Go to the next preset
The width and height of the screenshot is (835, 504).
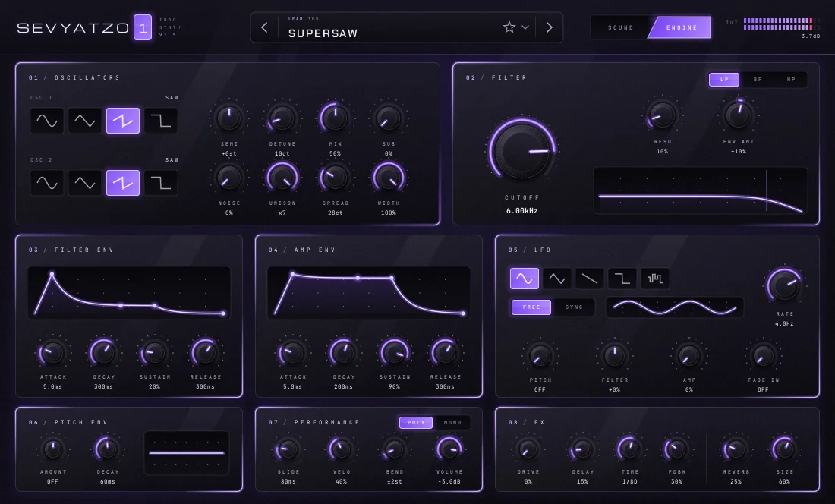pos(549,27)
